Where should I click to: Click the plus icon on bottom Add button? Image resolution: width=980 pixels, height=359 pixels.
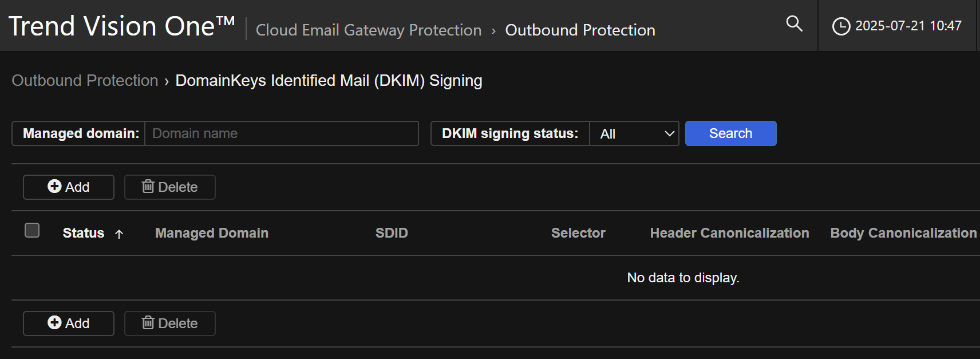tap(54, 323)
